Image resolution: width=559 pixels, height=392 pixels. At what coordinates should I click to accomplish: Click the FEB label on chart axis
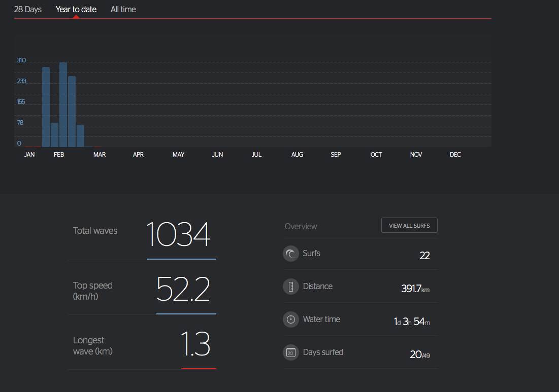coord(59,155)
